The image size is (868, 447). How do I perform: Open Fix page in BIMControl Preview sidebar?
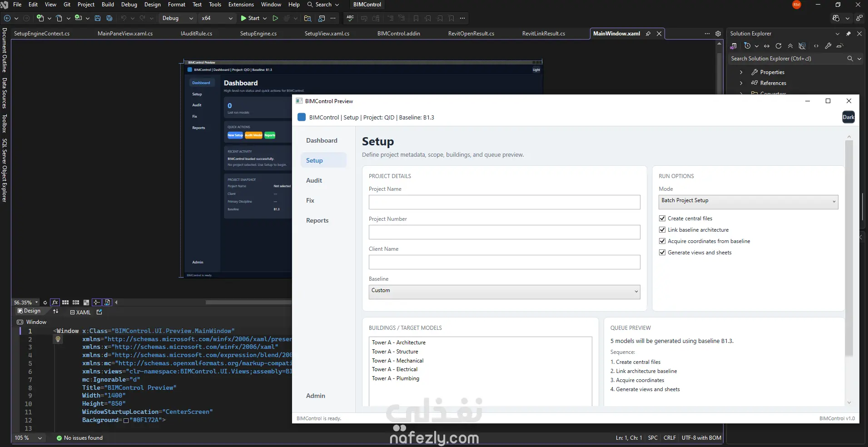(x=310, y=200)
